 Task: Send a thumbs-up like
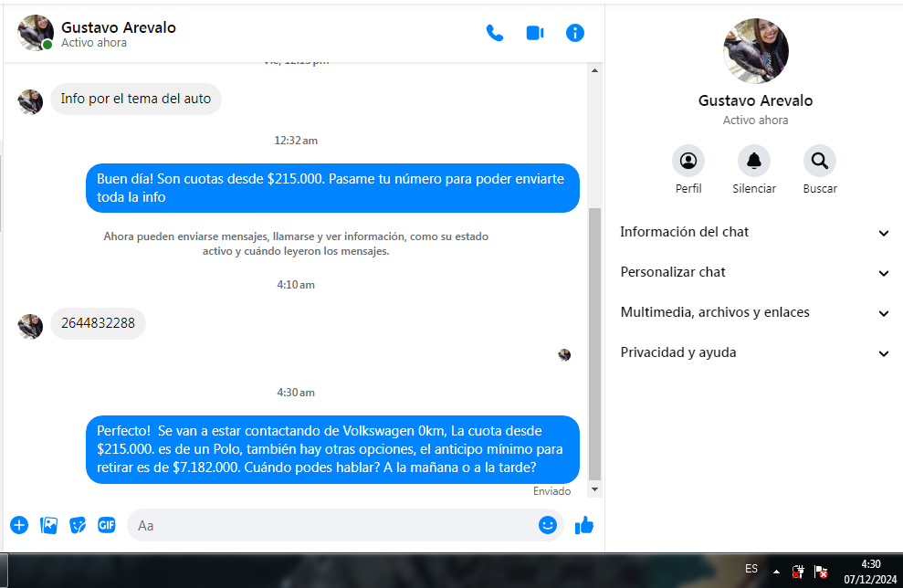[584, 525]
